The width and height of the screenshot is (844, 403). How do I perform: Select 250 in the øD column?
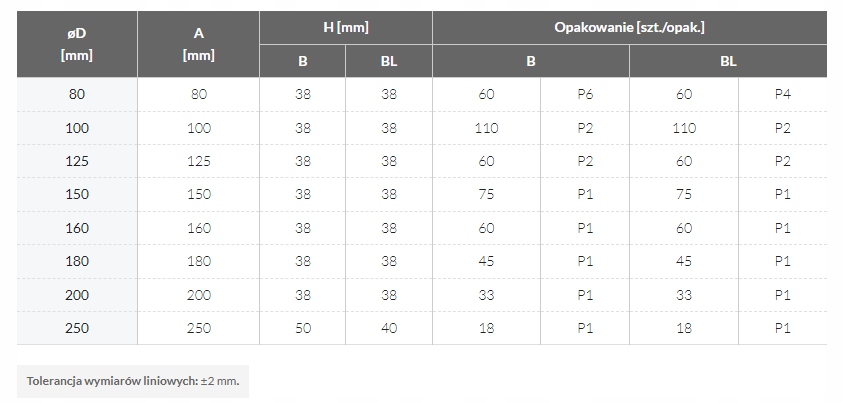click(x=76, y=329)
